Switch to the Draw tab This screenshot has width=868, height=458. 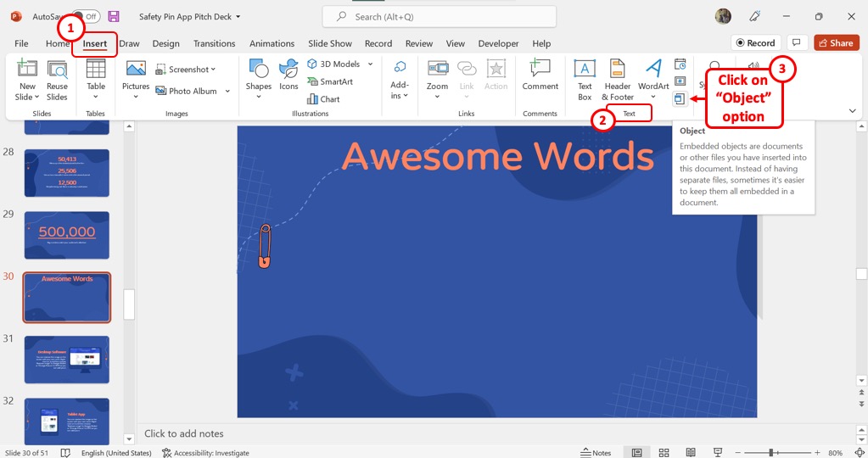pyautogui.click(x=129, y=43)
